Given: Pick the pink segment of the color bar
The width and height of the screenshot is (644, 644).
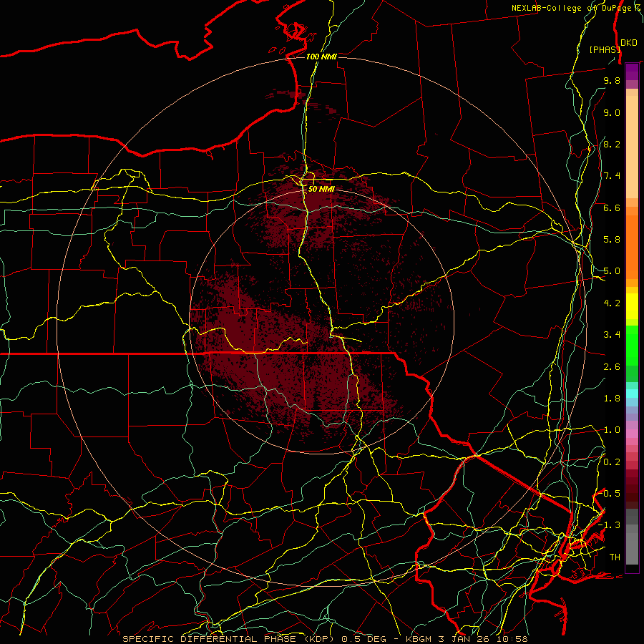Looking at the screenshot, I should point(632,434).
